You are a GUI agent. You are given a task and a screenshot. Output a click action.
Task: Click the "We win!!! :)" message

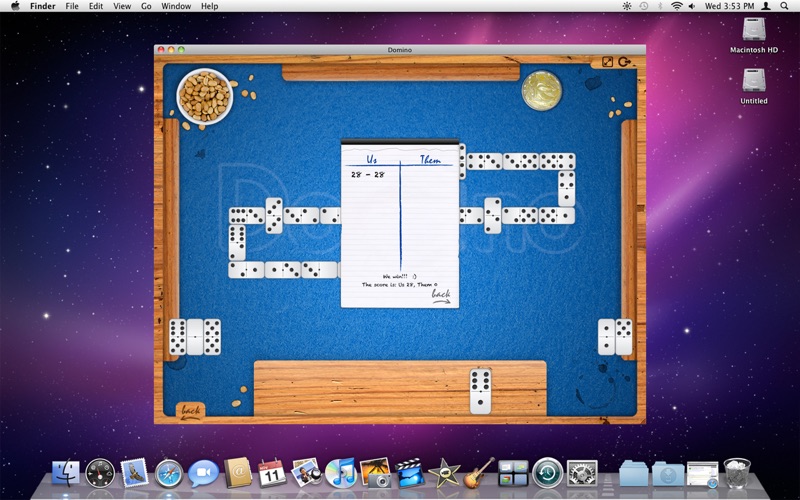399,277
